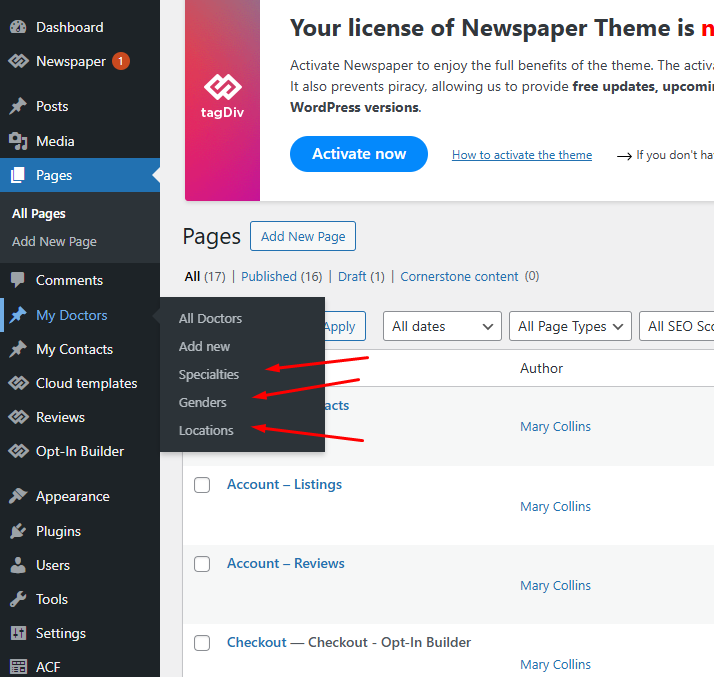Image resolution: width=714 pixels, height=677 pixels.
Task: Select All Pages in the sidebar submenu
Action: point(39,214)
